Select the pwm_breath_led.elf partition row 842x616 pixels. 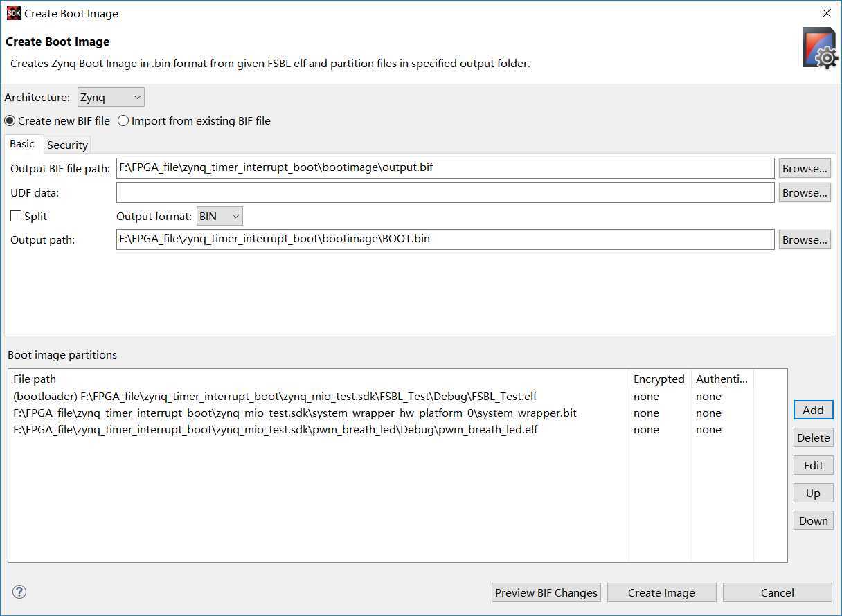coord(397,430)
